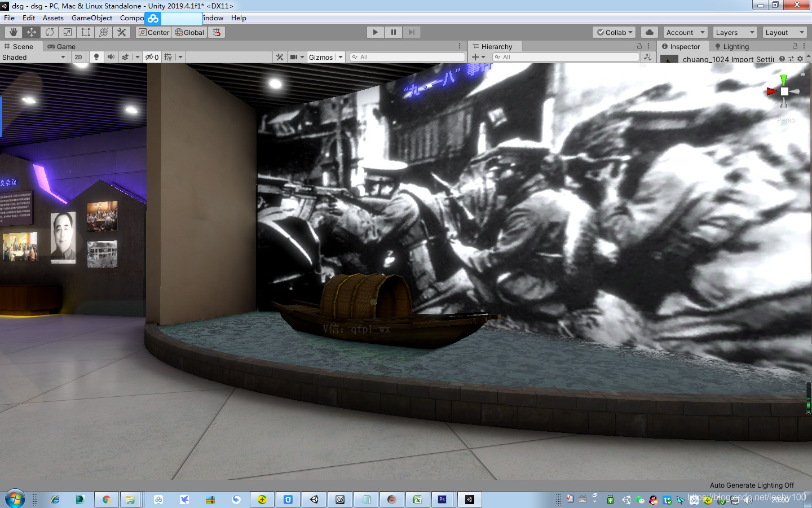Open Excel from the taskbar
Viewport: 812px width, 508px height.
click(417, 500)
